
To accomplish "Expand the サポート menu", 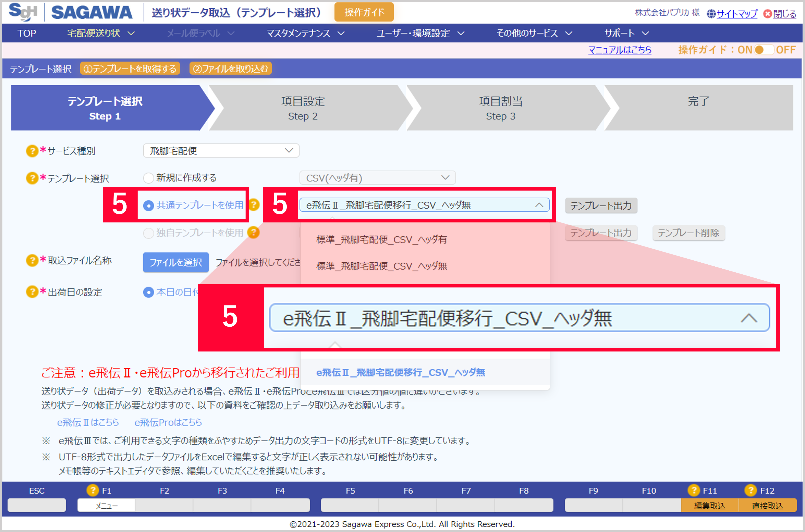I will click(626, 33).
